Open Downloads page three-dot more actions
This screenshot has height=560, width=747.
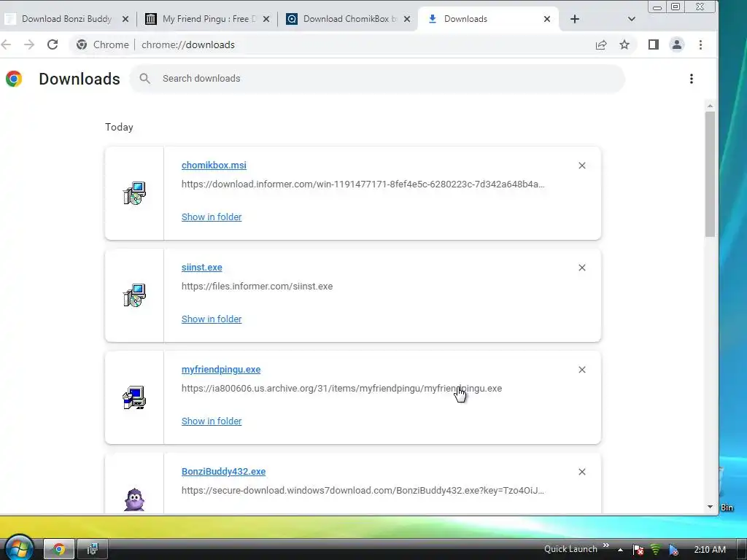(692, 79)
